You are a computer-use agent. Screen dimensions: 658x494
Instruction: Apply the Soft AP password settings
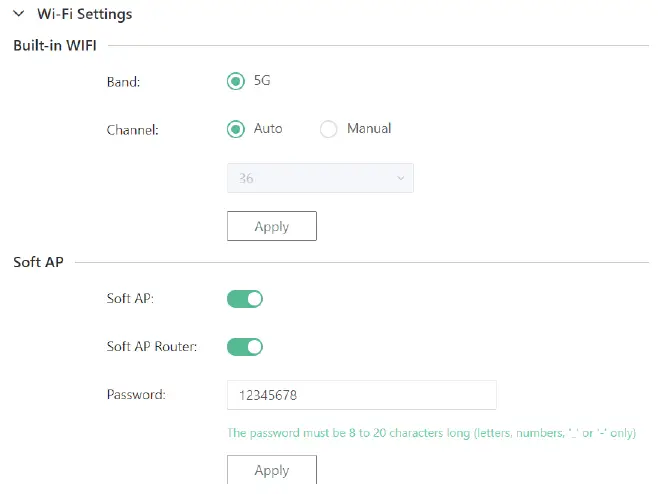272,469
